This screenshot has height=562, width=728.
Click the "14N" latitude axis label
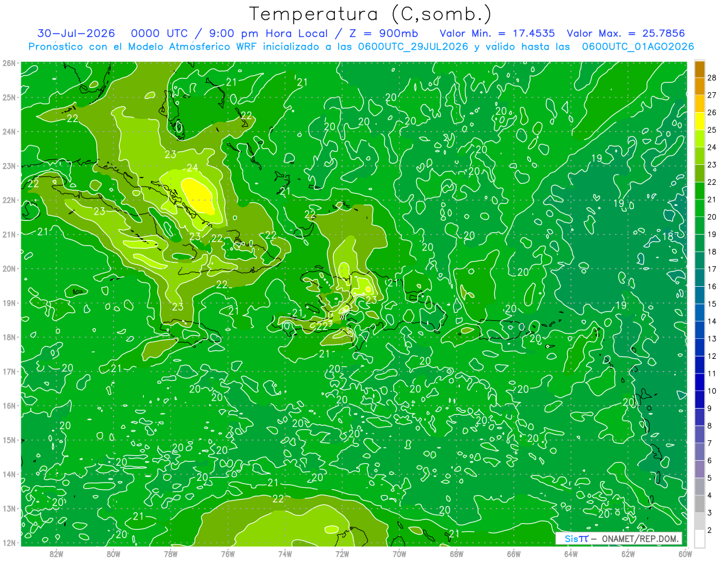[x=9, y=474]
